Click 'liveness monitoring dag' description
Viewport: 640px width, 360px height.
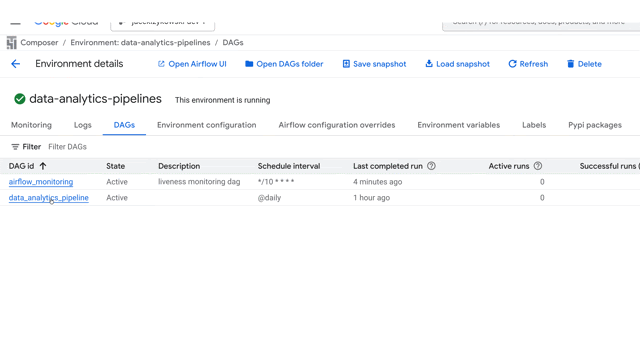coord(199,182)
